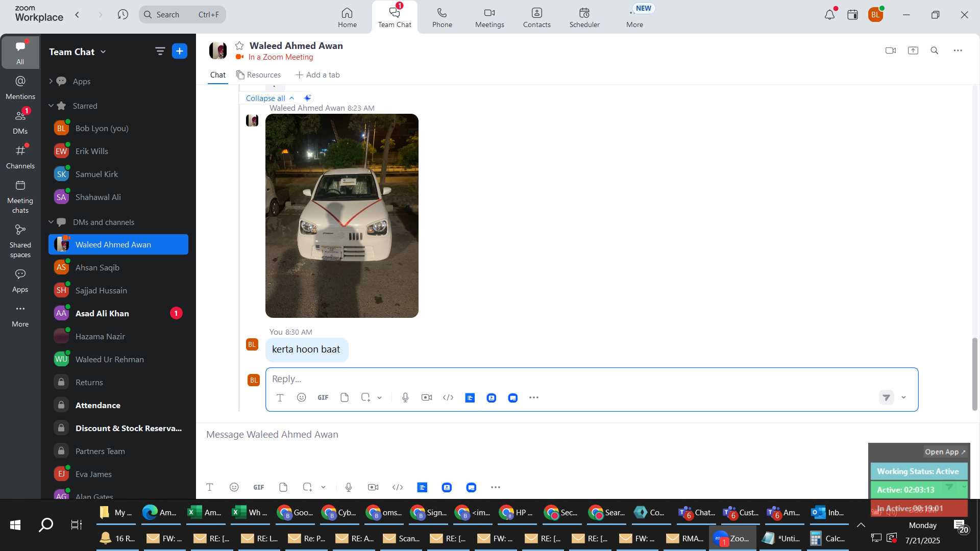The width and height of the screenshot is (980, 551).
Task: Select the All sidebar item
Action: [x=20, y=52]
